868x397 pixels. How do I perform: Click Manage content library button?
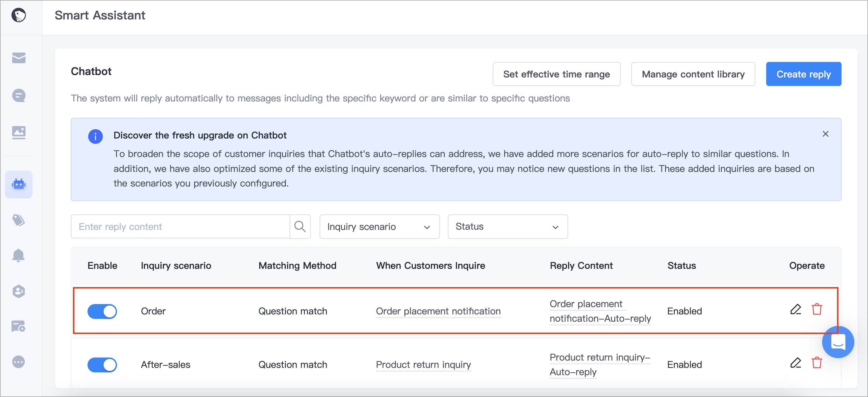point(693,74)
